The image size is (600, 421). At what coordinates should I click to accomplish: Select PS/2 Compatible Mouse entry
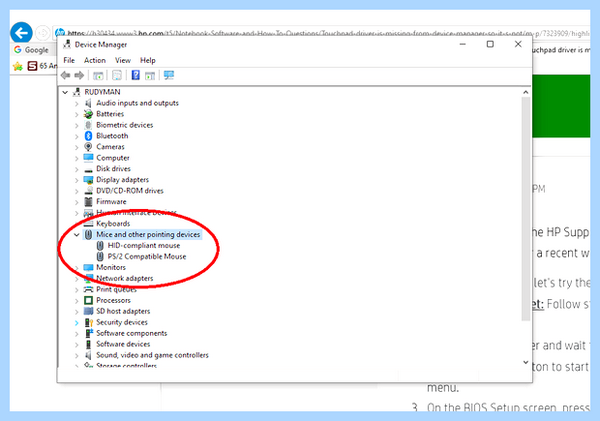click(x=147, y=256)
